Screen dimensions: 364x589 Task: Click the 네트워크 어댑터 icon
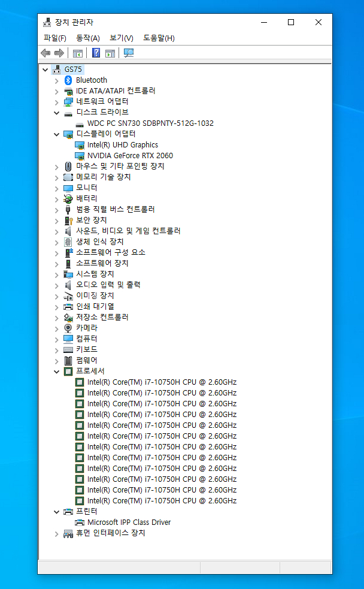click(x=68, y=101)
